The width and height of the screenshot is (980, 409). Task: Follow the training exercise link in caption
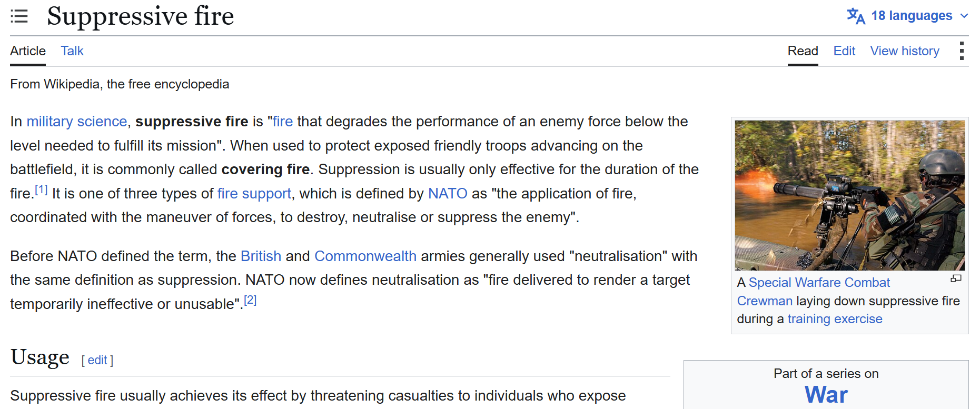[x=835, y=319]
